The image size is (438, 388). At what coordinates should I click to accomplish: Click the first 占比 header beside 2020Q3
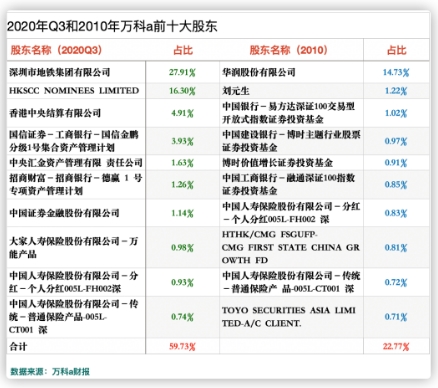(x=183, y=50)
